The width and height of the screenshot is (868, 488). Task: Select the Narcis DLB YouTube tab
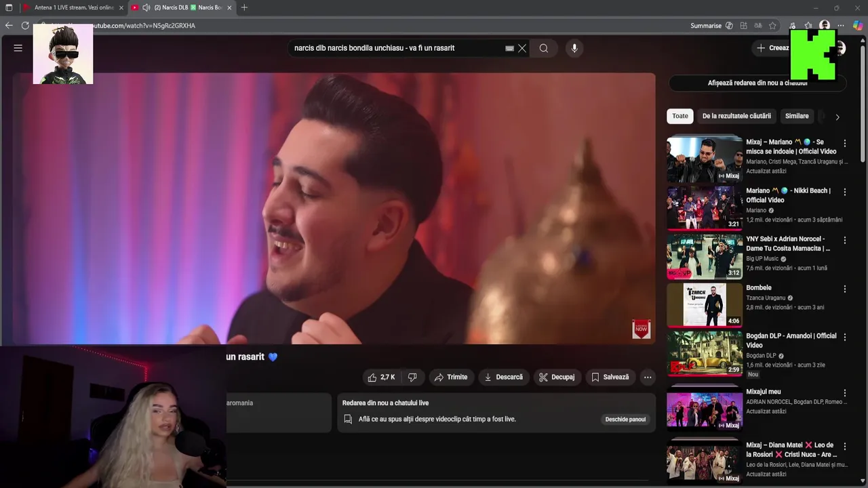coord(182,7)
